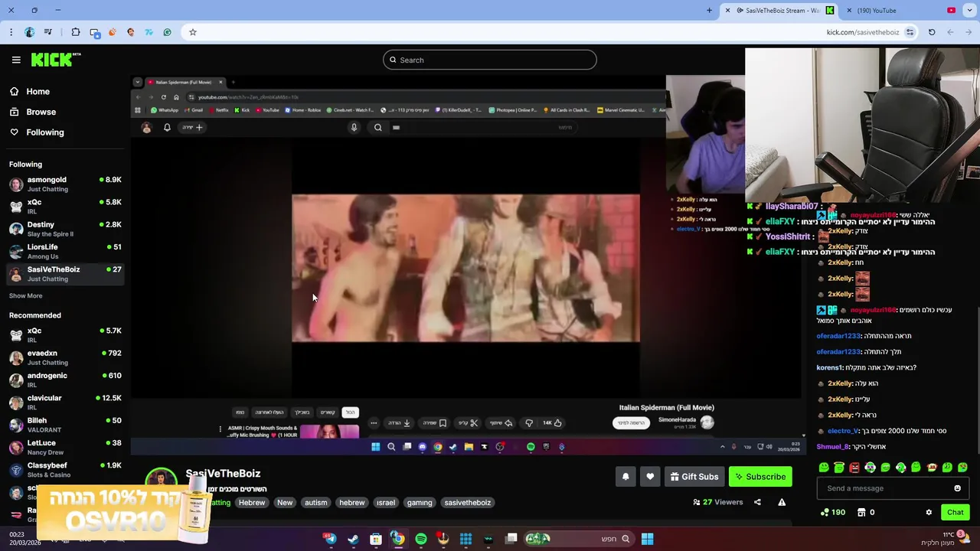Image resolution: width=980 pixels, height=551 pixels.
Task: Click the autism tag
Action: (x=316, y=503)
